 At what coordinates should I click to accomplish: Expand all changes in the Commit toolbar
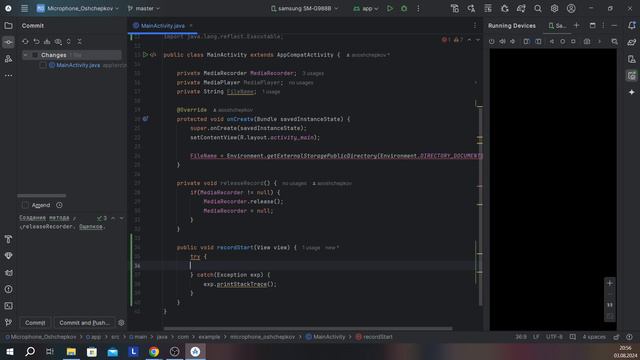pyautogui.click(x=69, y=42)
